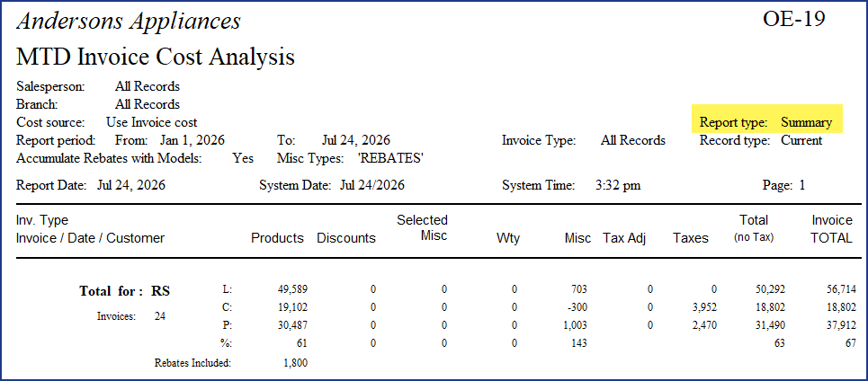868x381 pixels.
Task: Click the 'Rebates Included:' label
Action: tap(192, 363)
